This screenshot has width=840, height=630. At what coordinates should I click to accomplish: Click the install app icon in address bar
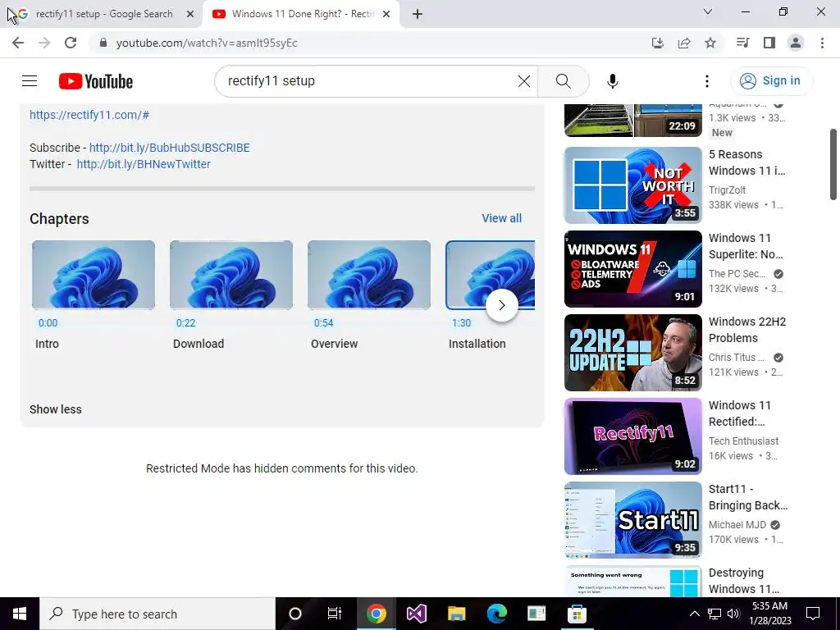pyautogui.click(x=657, y=43)
